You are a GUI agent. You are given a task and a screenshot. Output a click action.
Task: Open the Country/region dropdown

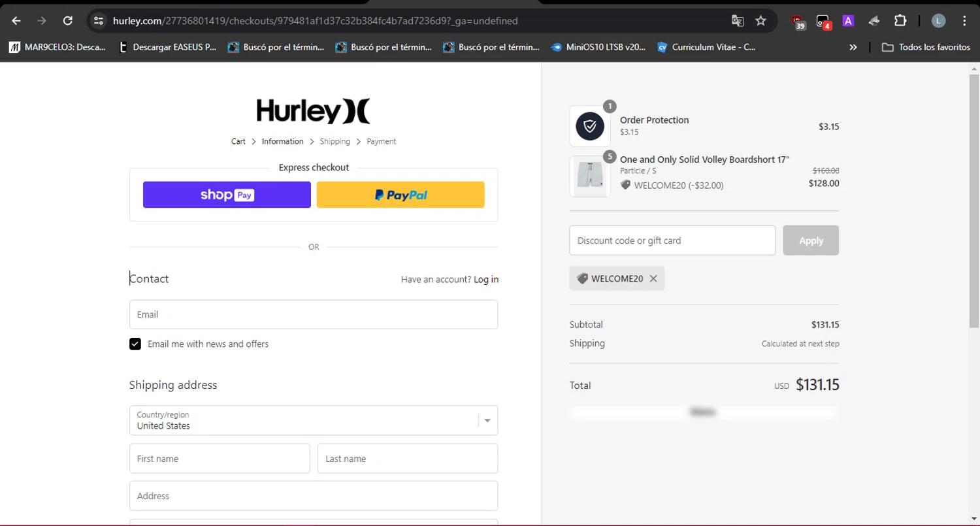tap(314, 420)
